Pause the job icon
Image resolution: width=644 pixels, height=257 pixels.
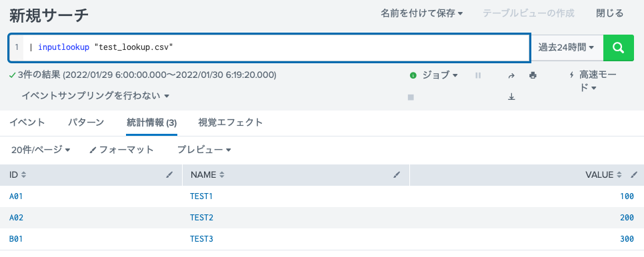(477, 75)
